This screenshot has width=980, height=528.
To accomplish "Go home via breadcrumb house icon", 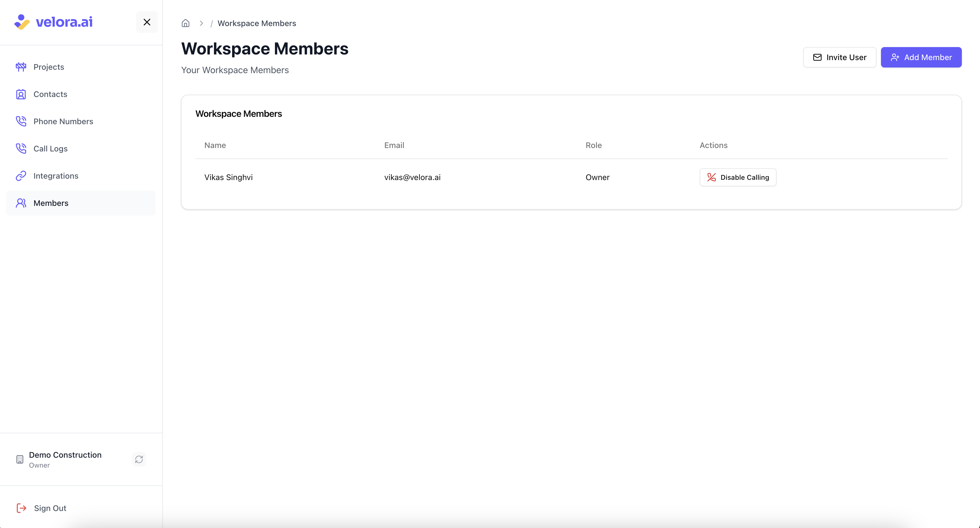I will (185, 23).
